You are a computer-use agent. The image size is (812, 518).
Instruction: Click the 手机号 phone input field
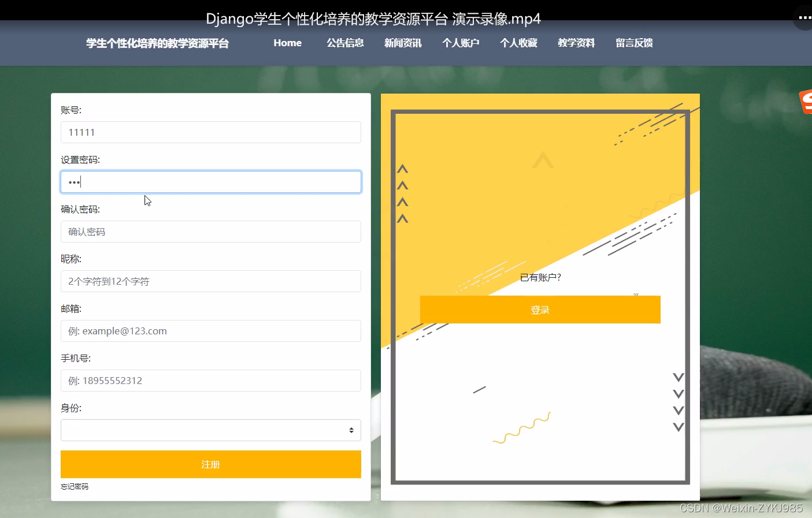click(x=211, y=381)
